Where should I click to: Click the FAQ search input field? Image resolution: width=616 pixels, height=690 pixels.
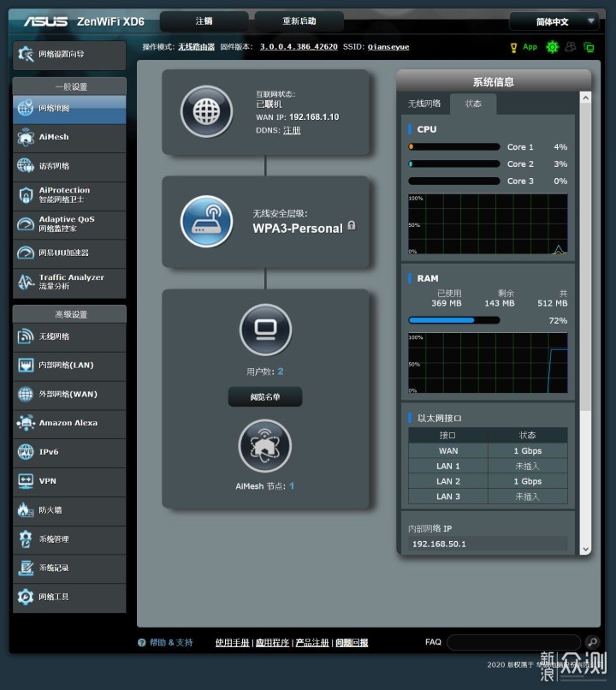coord(513,642)
